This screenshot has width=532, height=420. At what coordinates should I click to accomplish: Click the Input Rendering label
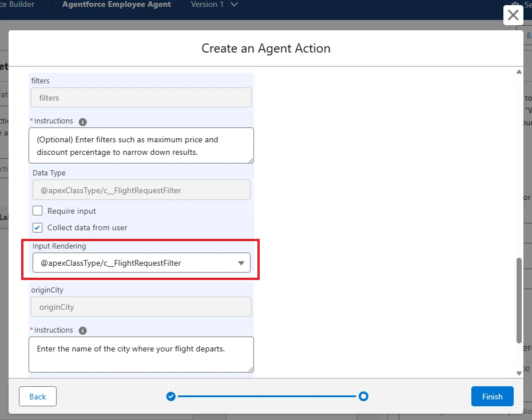click(59, 246)
